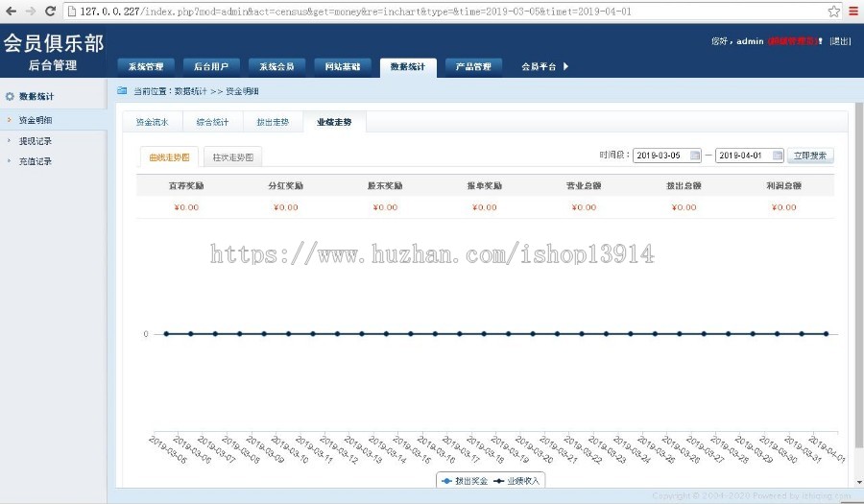Open the 系统管理 top menu
Image resolution: width=864 pixels, height=504 pixels.
point(146,66)
